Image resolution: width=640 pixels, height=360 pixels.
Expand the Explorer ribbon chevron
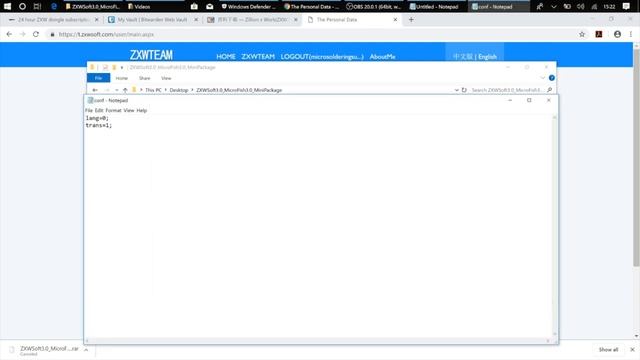[x=542, y=78]
